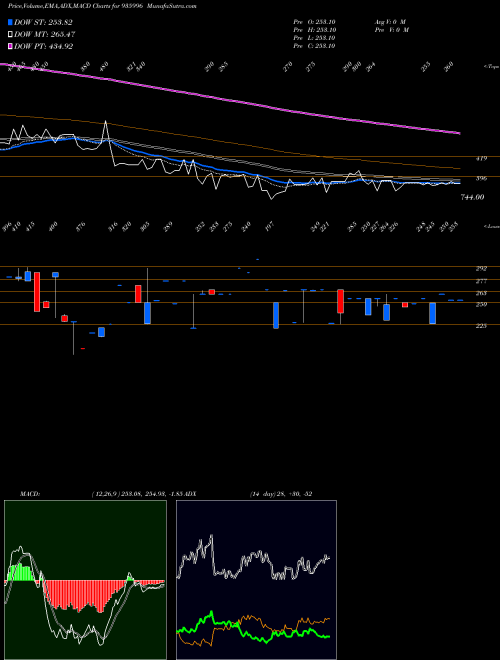Click the 292 candlestick level label

pos(481,268)
